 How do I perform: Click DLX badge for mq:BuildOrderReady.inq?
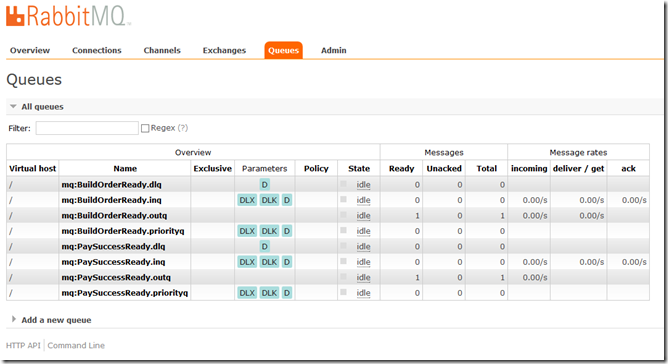pyautogui.click(x=247, y=200)
